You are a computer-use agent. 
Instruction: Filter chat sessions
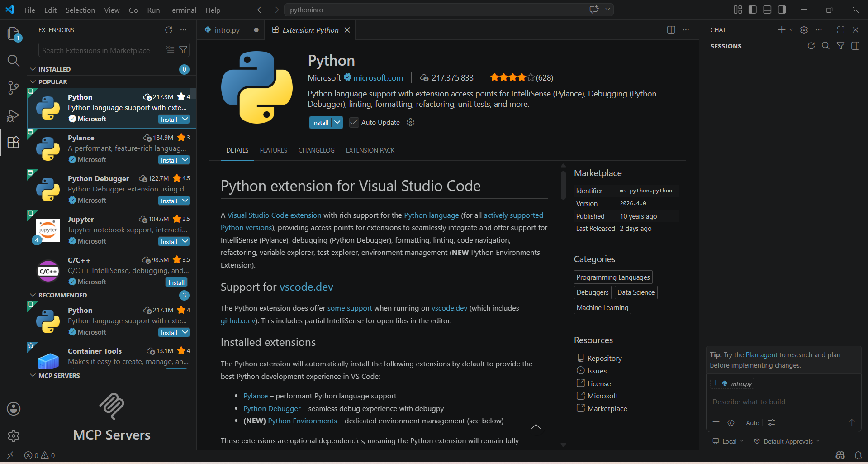840,46
